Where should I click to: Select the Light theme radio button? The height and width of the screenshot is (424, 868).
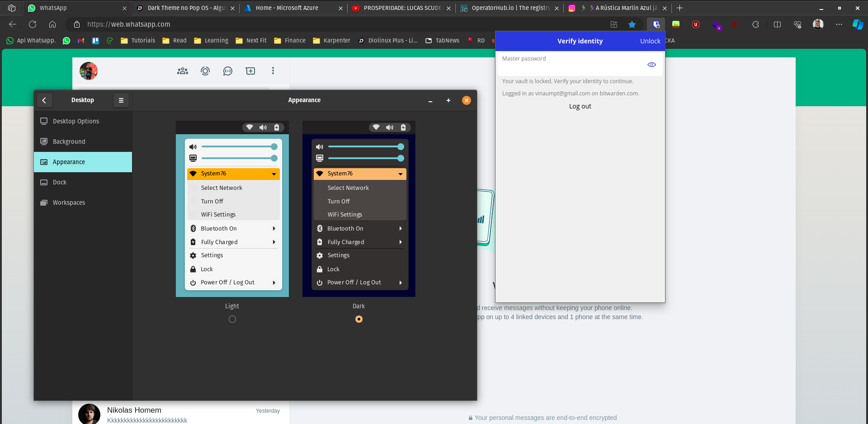point(232,319)
